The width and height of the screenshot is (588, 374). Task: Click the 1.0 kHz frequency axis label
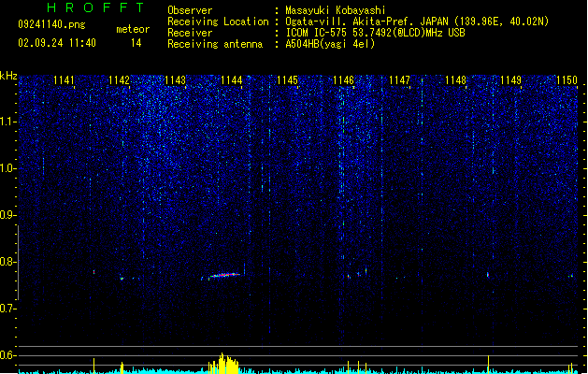click(x=7, y=168)
